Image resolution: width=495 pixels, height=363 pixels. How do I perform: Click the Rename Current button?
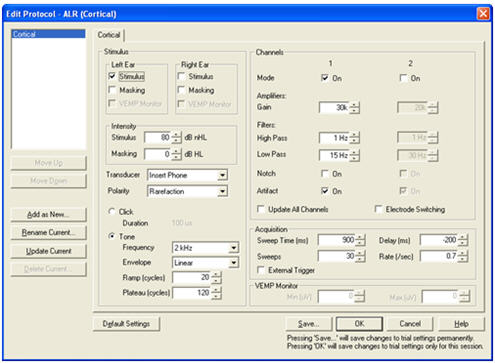coord(49,233)
